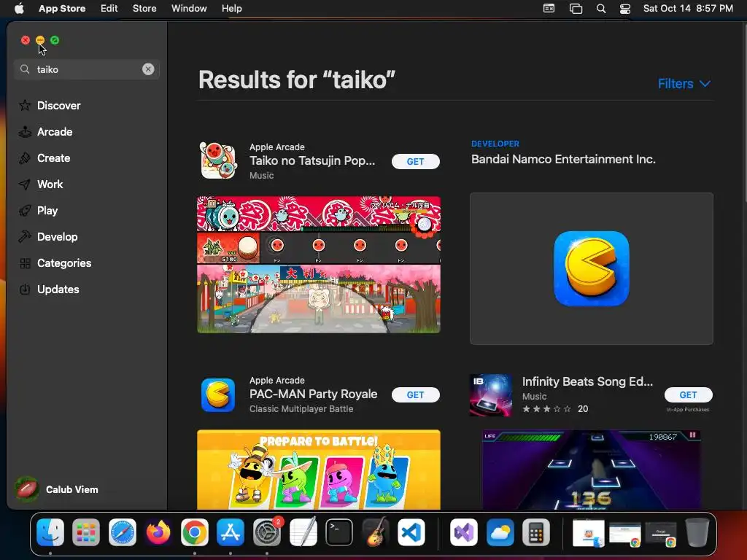Open the Infinity Beats gameplay screenshot
The height and width of the screenshot is (560, 747).
(x=591, y=470)
